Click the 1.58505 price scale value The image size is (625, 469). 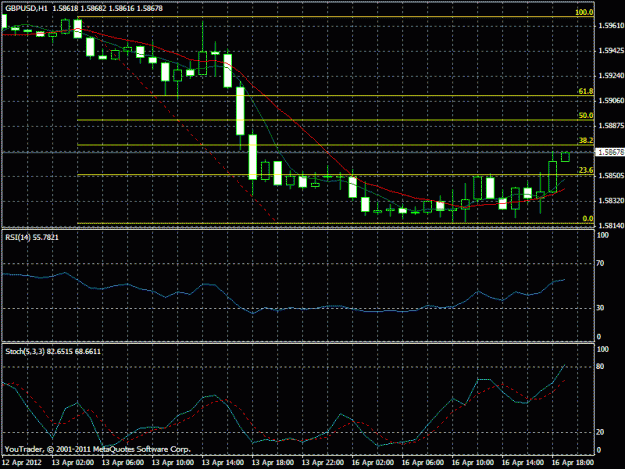click(x=611, y=175)
